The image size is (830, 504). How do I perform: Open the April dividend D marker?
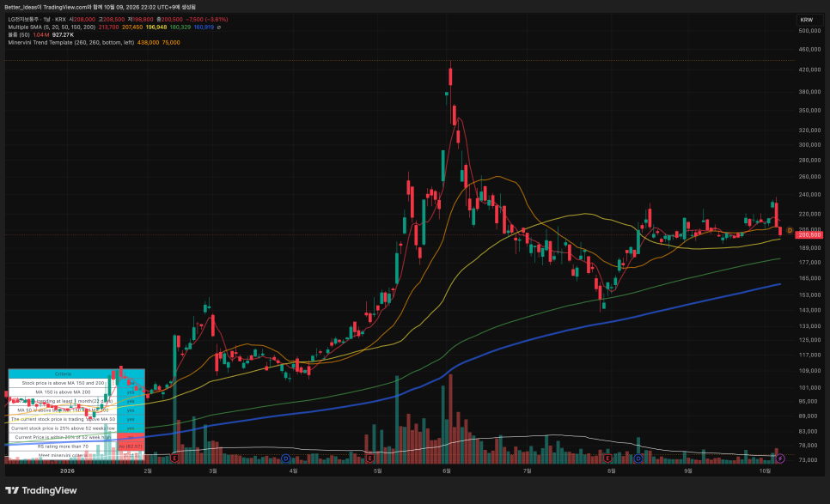pos(286,458)
